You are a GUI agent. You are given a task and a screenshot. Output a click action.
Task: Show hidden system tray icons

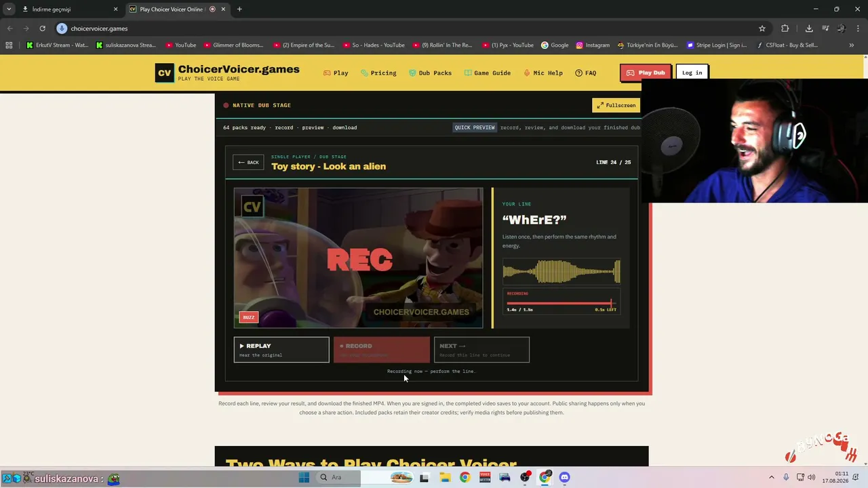point(771,477)
